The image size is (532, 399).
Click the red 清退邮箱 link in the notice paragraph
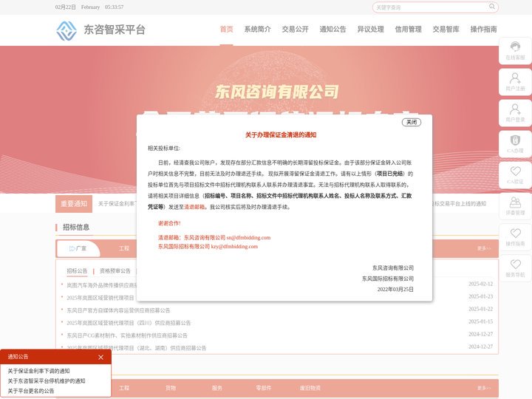click(194, 207)
